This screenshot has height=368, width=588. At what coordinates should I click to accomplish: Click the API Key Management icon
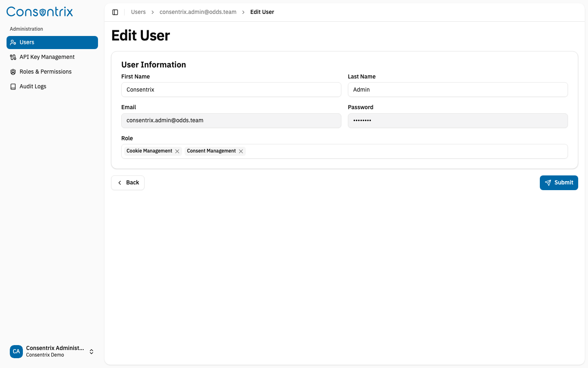point(13,57)
